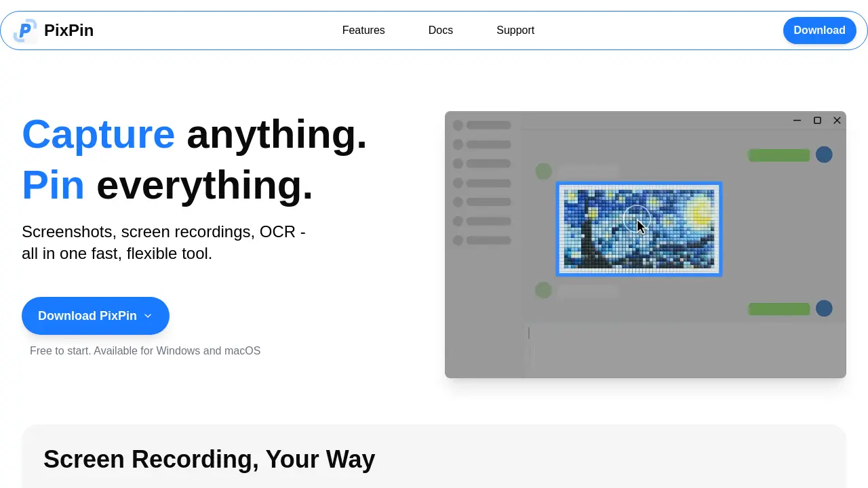The width and height of the screenshot is (868, 488).
Task: Click the text input area in mock chat
Action: click(x=684, y=349)
